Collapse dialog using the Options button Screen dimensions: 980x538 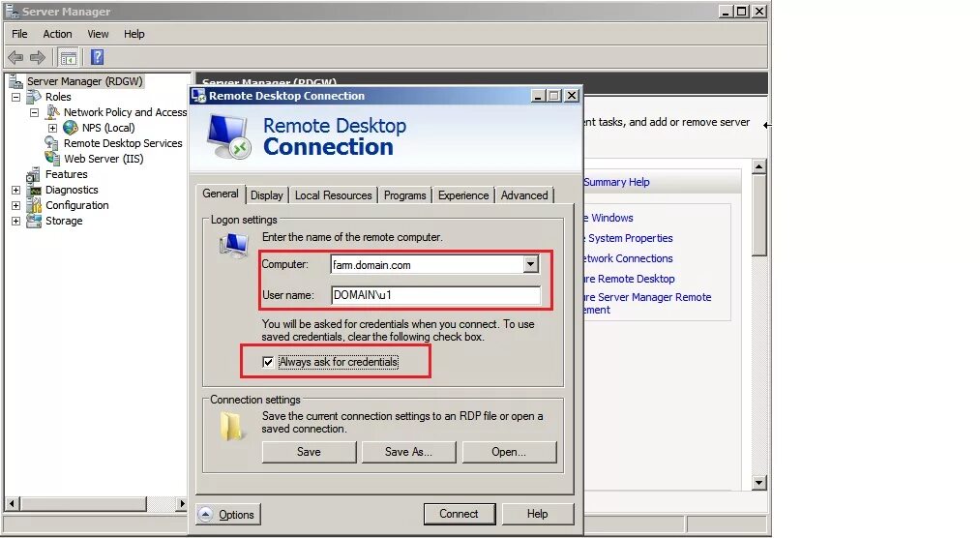point(228,514)
